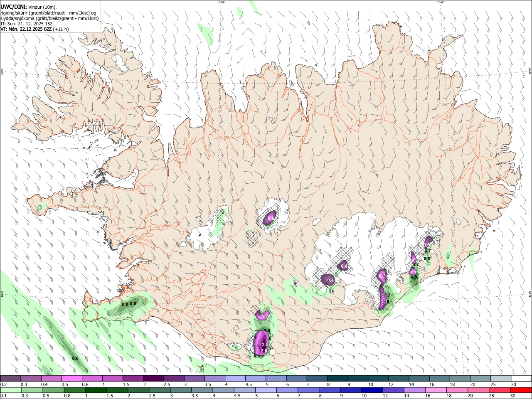Click the 0.2 label under the upper color bar
532x399 pixels.
click(x=3, y=385)
